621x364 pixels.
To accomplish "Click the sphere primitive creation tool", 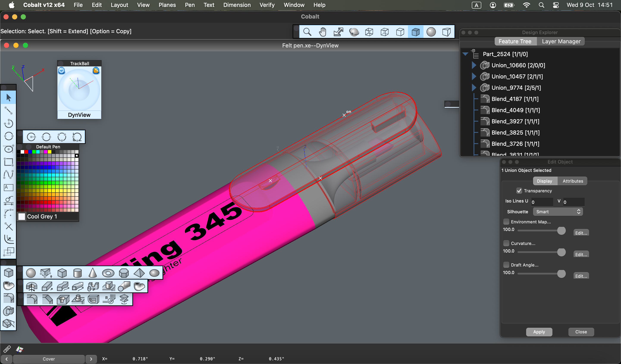I will pyautogui.click(x=30, y=273).
